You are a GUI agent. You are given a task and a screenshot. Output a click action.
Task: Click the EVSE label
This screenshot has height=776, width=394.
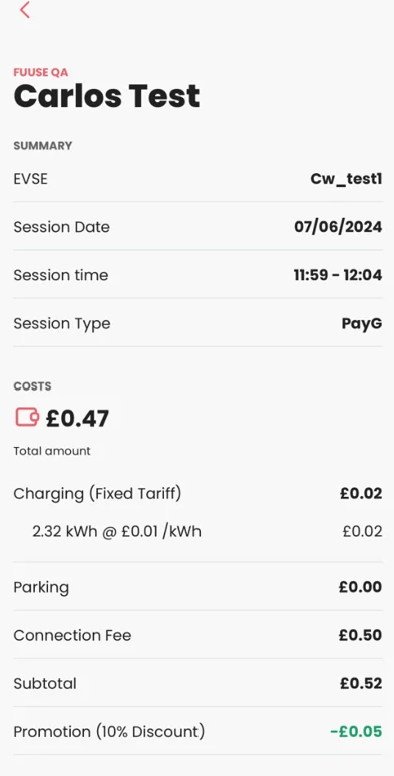tap(31, 179)
